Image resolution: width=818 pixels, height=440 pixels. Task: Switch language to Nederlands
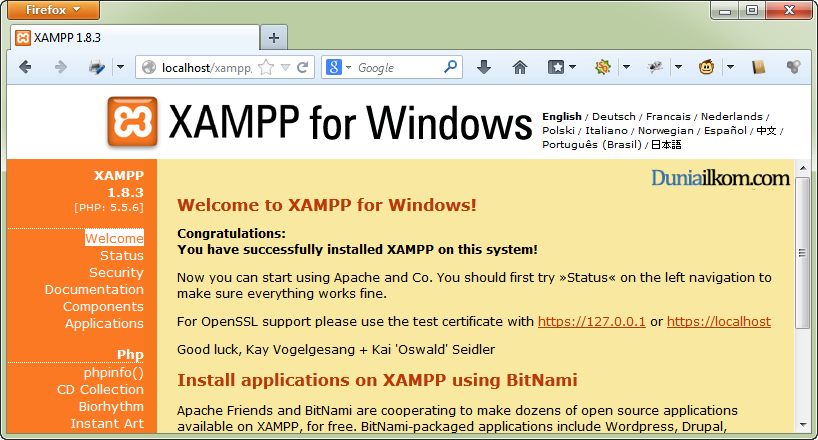[731, 116]
